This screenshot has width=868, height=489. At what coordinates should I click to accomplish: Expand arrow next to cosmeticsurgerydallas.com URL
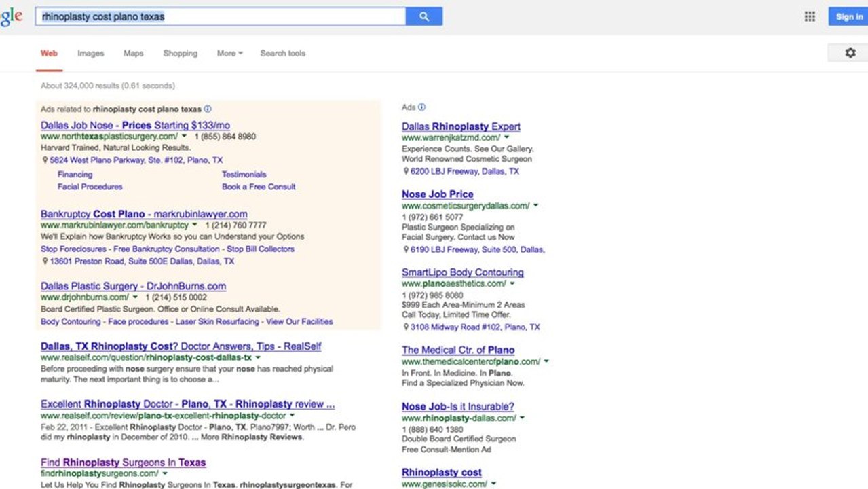coord(535,206)
